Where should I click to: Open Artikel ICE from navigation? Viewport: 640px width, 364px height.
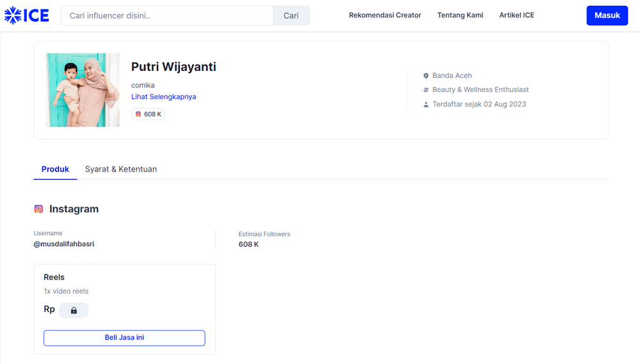pos(516,15)
